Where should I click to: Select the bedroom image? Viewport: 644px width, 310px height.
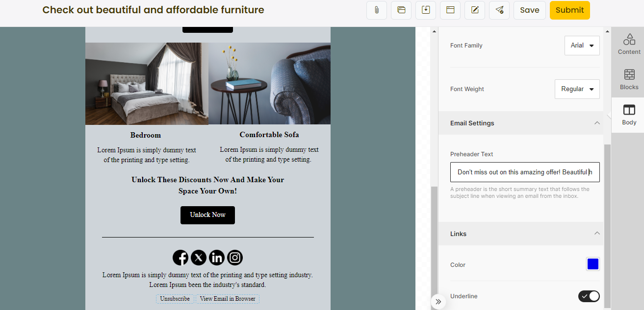click(147, 84)
